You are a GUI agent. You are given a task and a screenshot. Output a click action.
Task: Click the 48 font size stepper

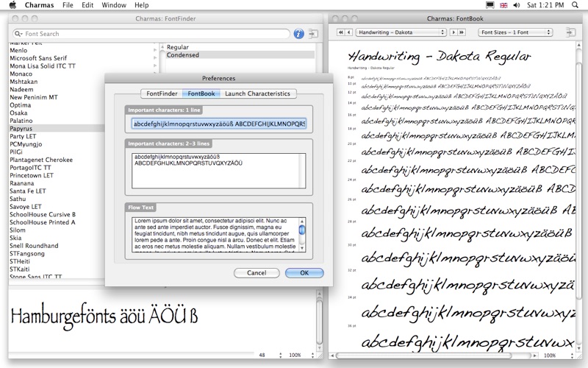[x=281, y=355]
